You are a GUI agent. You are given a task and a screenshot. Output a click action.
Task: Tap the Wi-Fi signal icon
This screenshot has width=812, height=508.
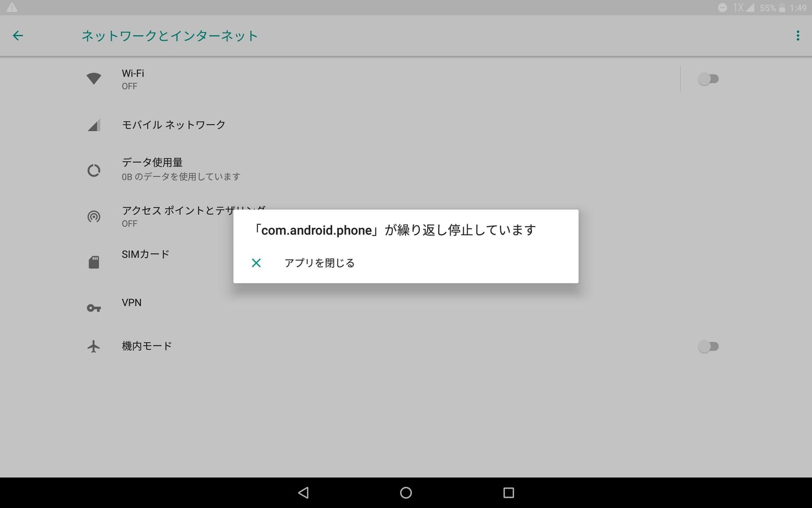point(94,79)
